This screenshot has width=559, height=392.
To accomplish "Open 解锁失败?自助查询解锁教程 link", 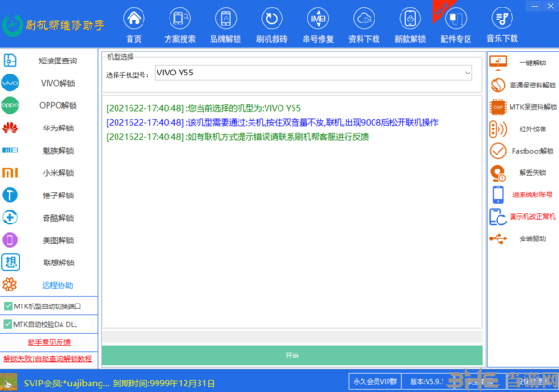I will point(48,358).
